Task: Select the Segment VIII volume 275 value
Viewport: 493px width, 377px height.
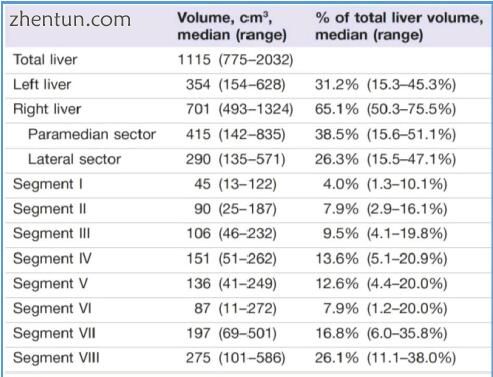Action: (198, 358)
